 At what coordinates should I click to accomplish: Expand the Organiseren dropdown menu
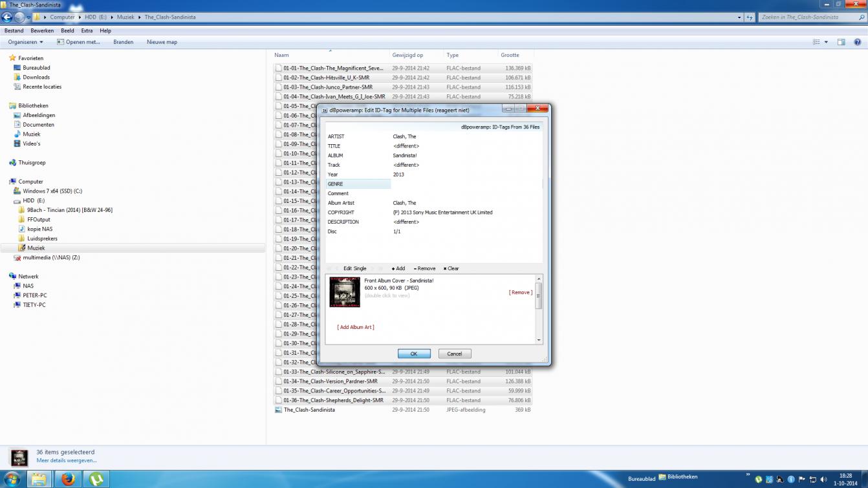[26, 42]
